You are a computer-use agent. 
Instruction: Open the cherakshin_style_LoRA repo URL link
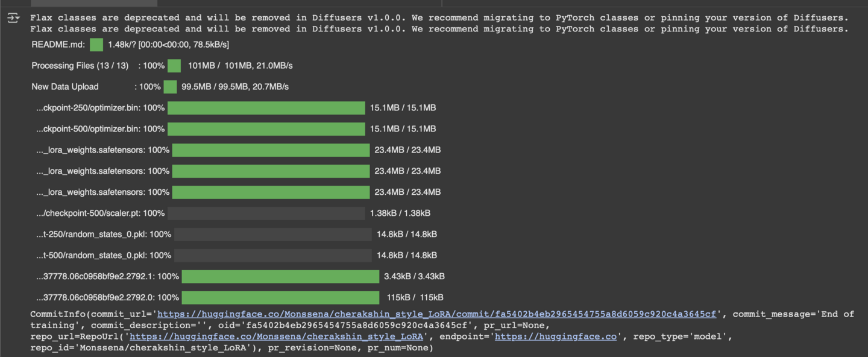[276, 336]
